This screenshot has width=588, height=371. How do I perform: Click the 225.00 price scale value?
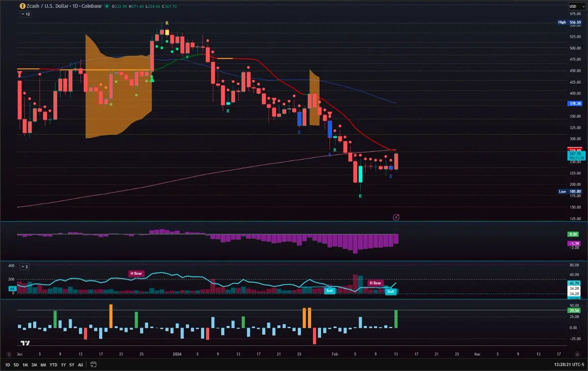tap(575, 173)
